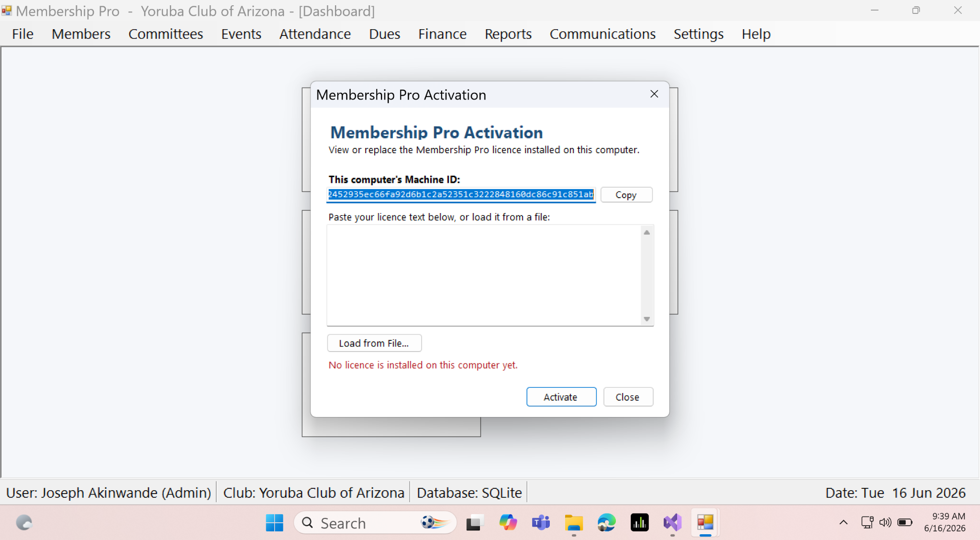The image size is (980, 540).
Task: Click the widgets icon on taskbar left
Action: pyautogui.click(x=24, y=523)
